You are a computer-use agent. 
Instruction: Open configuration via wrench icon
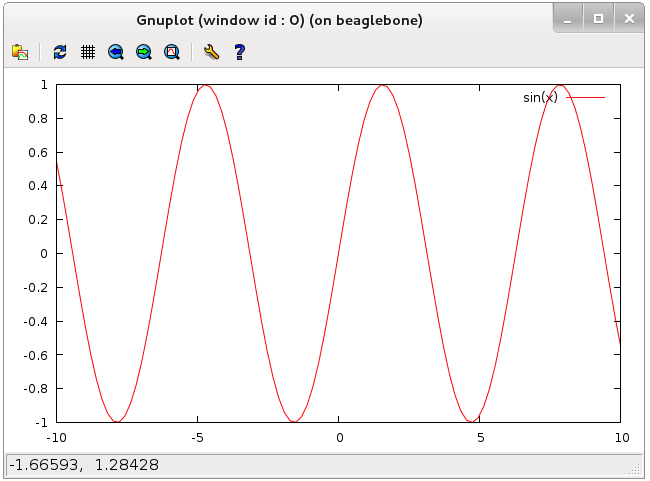coord(211,52)
